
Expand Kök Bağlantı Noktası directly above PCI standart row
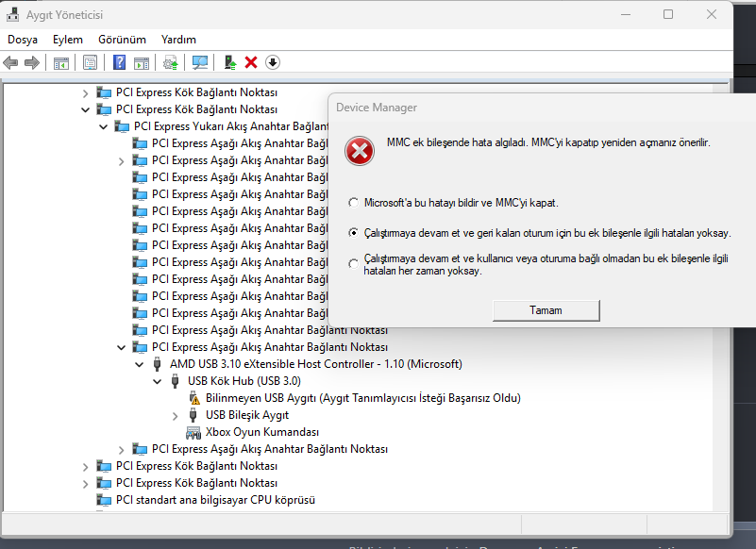point(85,484)
